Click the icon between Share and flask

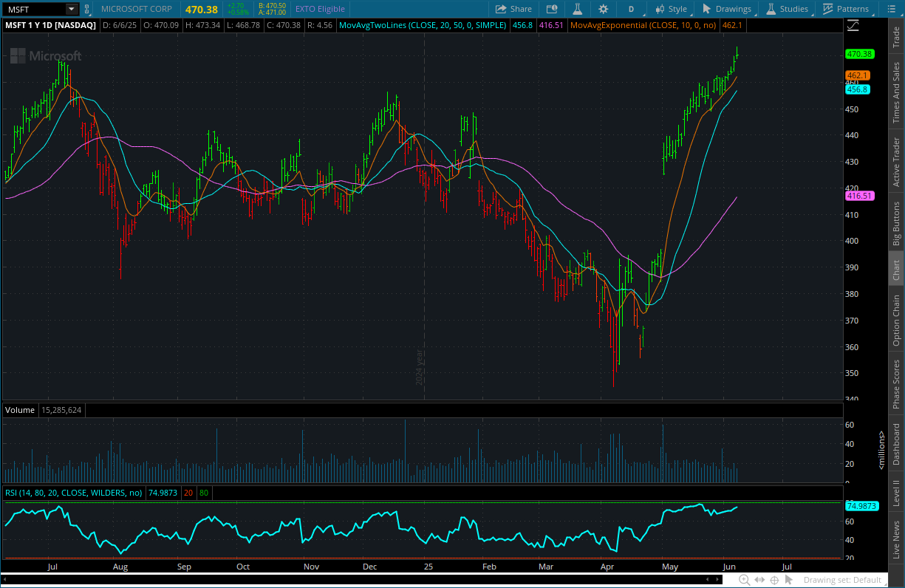click(x=551, y=9)
